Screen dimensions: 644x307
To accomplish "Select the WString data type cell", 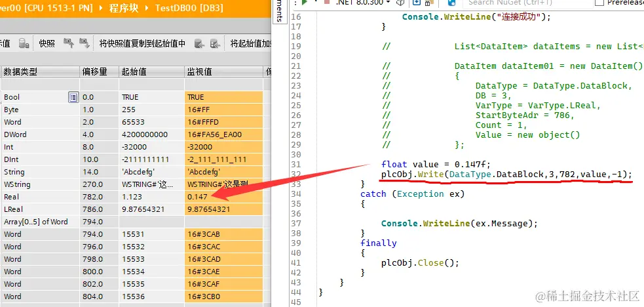I will click(40, 184).
